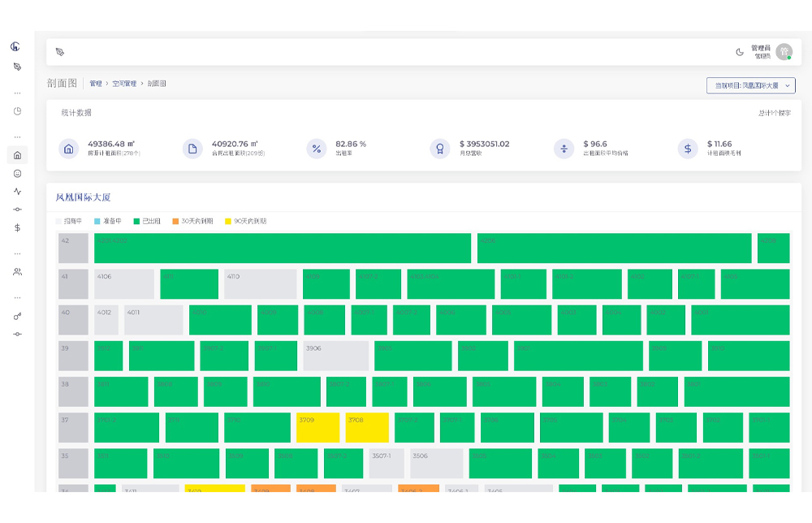The image size is (812, 523).
Task: Go to 管理 in the breadcrumb
Action: [x=96, y=84]
